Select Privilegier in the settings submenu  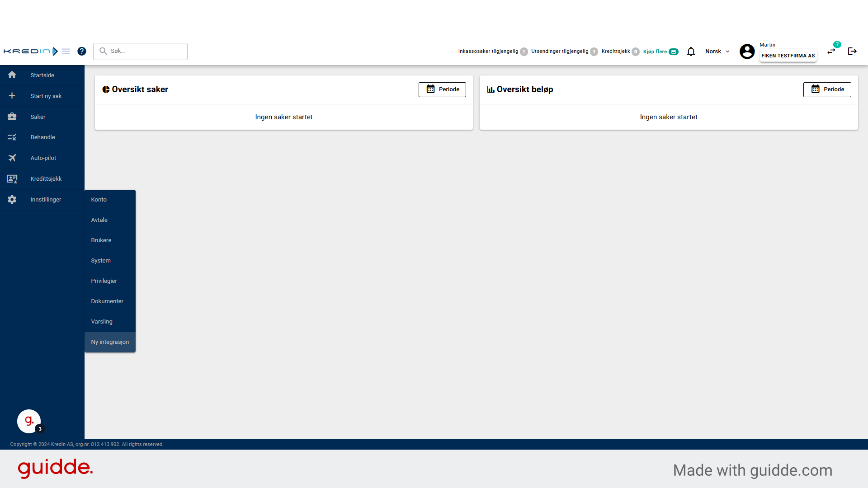pos(110,281)
